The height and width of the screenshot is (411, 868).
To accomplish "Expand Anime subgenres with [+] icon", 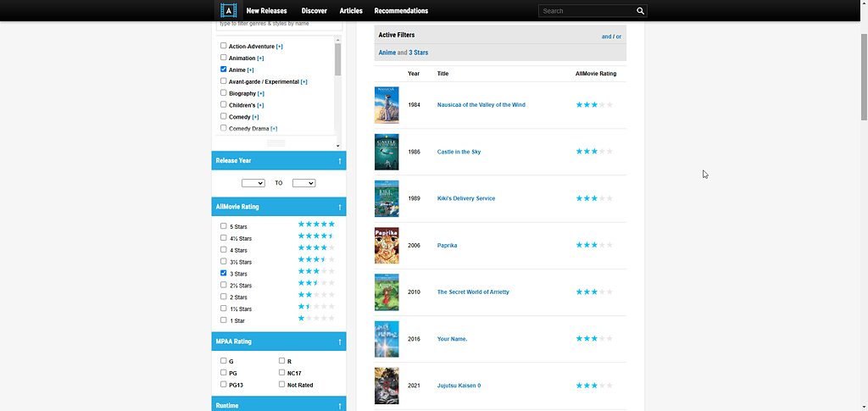I will [x=251, y=70].
